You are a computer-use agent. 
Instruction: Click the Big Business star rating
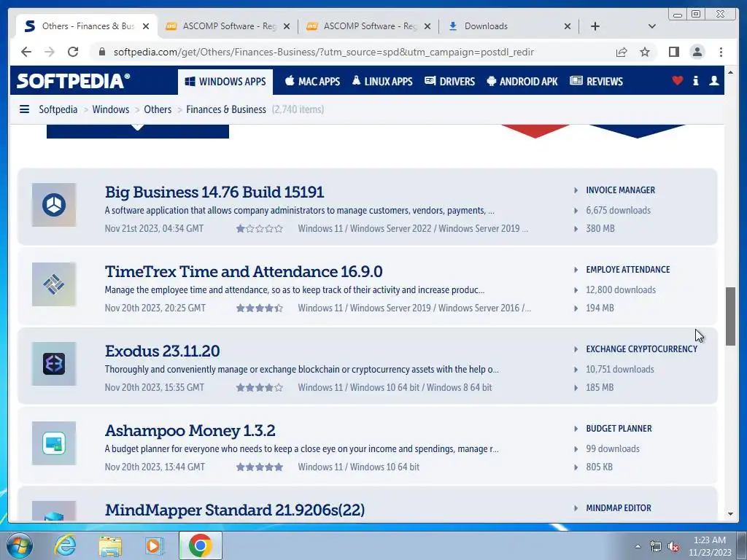[x=260, y=228]
